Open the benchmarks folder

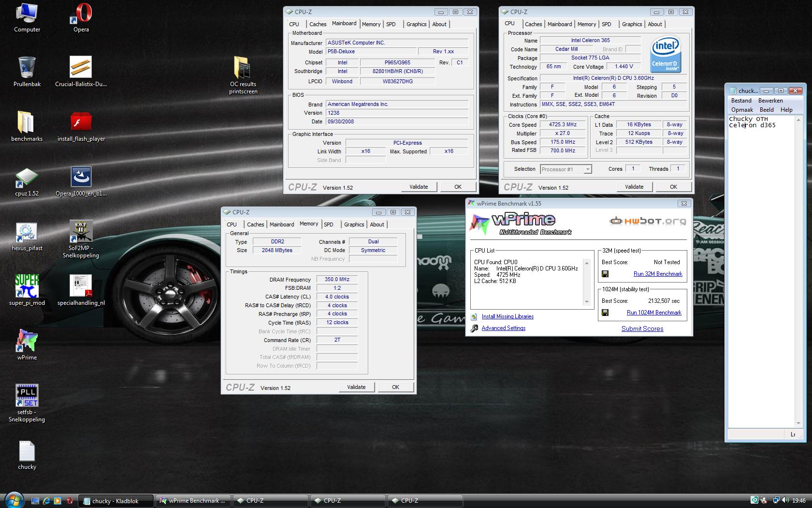[27, 126]
